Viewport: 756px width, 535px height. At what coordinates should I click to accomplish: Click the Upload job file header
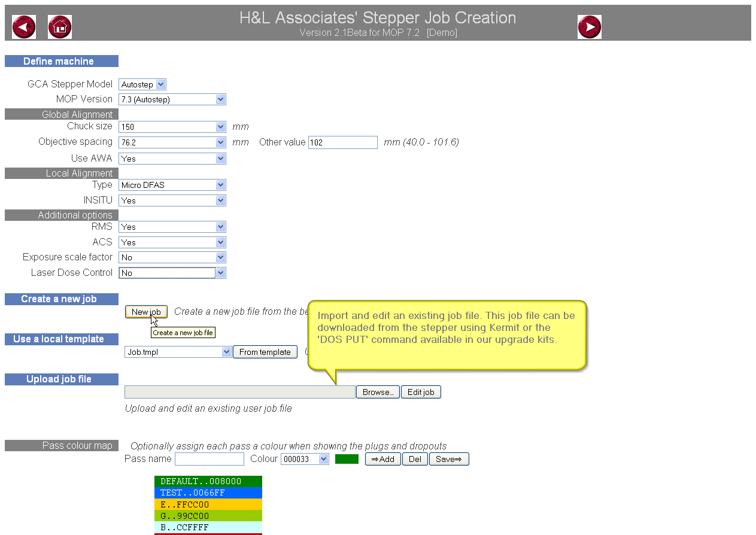(x=62, y=379)
